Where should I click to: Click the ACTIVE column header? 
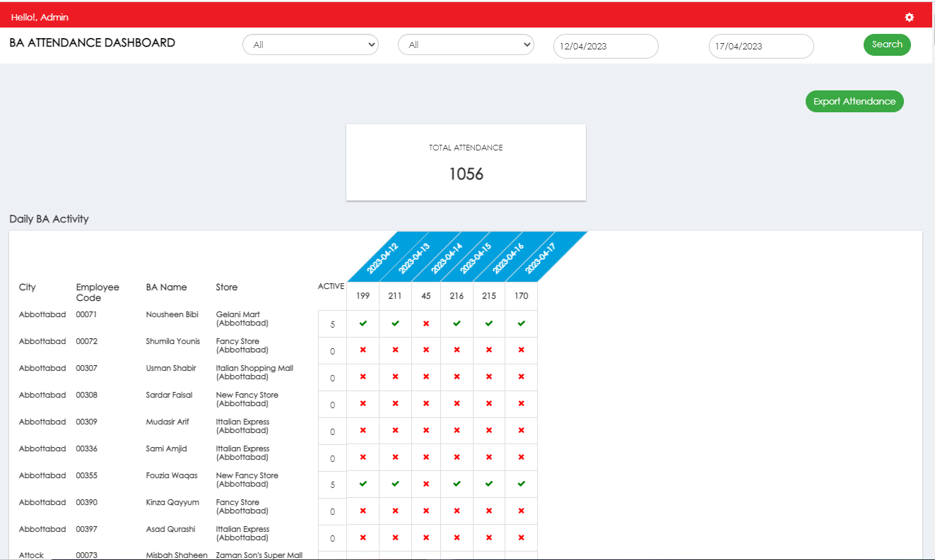[331, 287]
